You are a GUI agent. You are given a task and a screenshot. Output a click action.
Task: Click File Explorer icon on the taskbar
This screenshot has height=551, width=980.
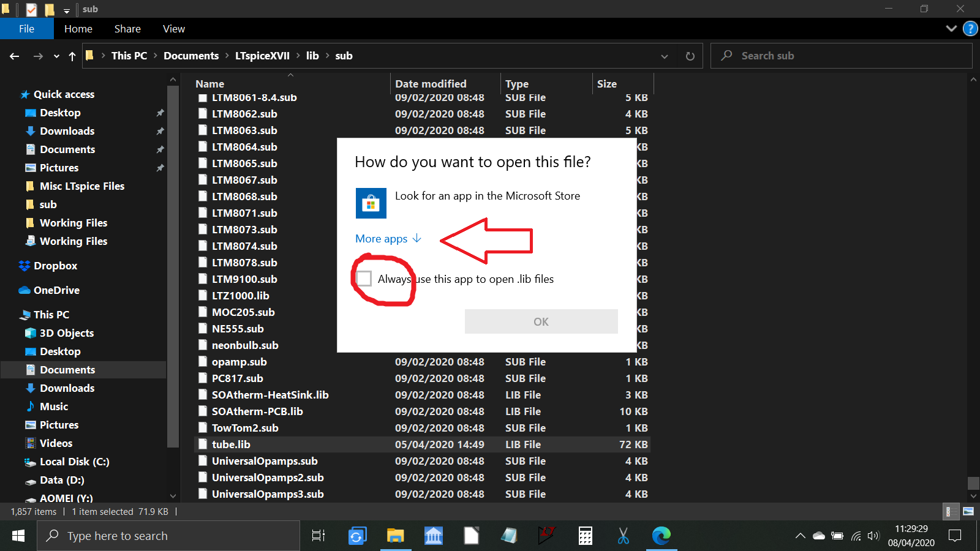pos(395,536)
